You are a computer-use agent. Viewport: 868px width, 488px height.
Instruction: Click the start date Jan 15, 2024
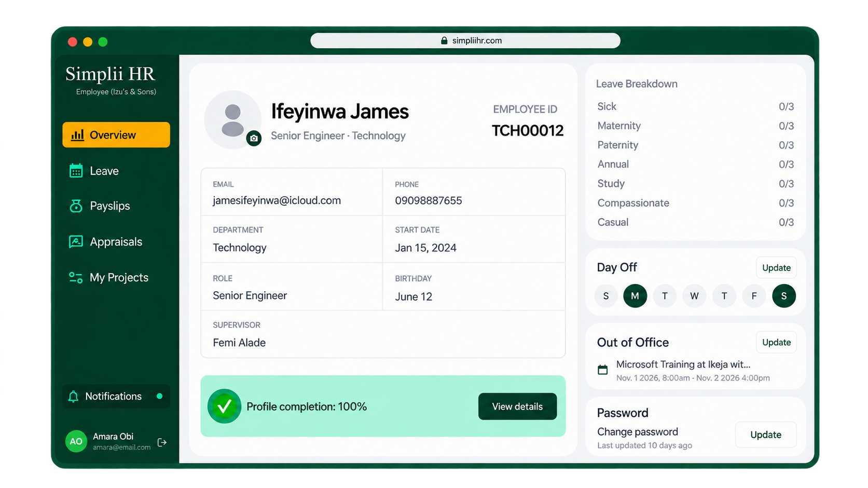tap(426, 248)
